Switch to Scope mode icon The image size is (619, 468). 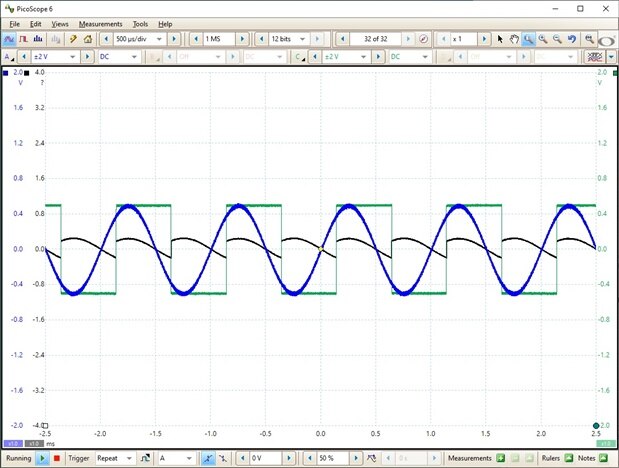tap(9, 39)
